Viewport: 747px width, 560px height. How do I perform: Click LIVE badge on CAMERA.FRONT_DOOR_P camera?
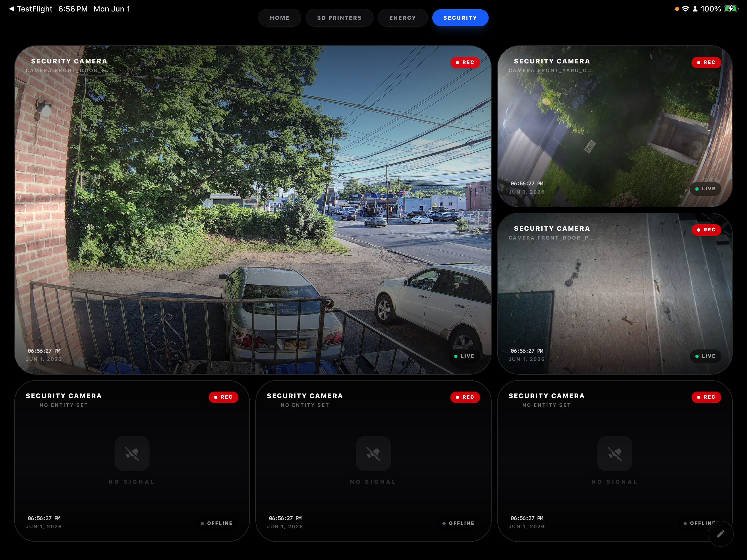coord(705,356)
